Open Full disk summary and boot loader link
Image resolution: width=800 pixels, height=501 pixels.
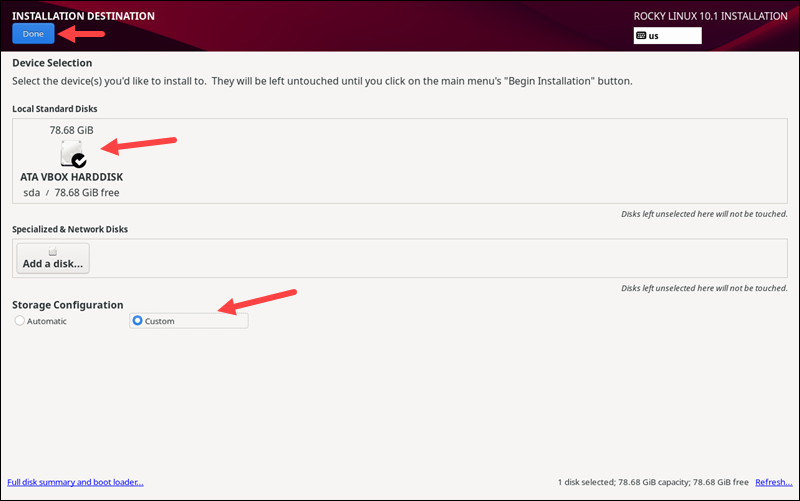(x=76, y=482)
